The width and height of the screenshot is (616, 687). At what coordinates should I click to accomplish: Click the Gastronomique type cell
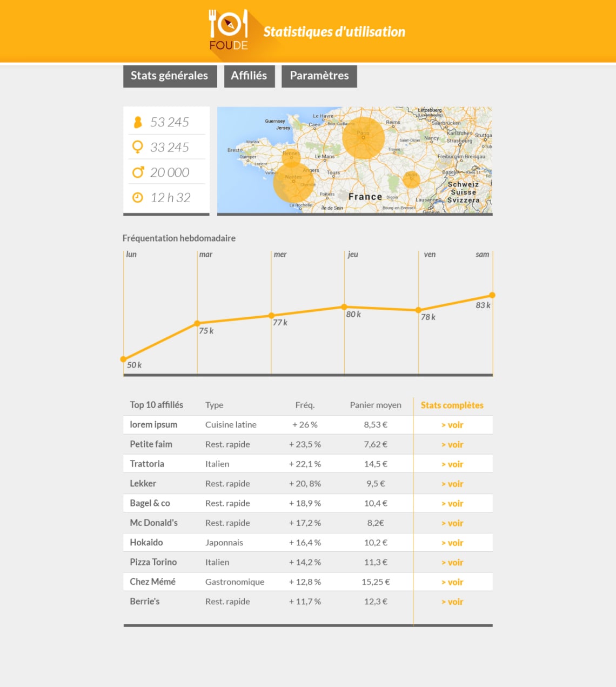point(235,582)
